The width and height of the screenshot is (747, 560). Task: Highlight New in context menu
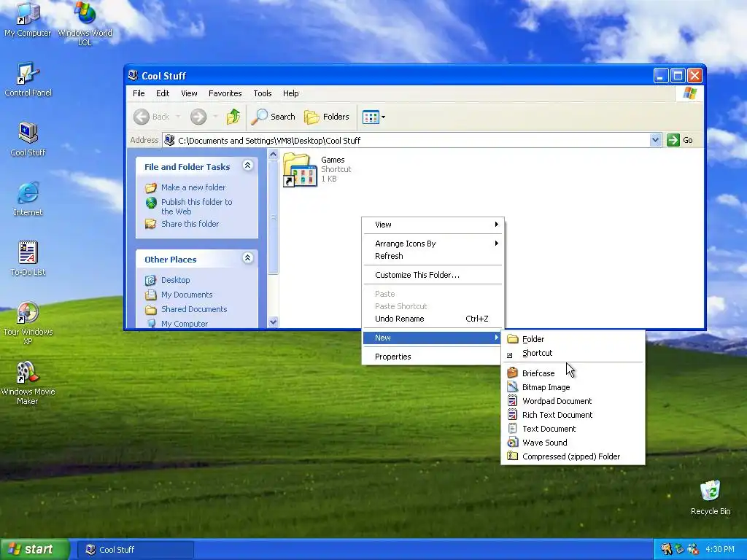click(x=433, y=338)
